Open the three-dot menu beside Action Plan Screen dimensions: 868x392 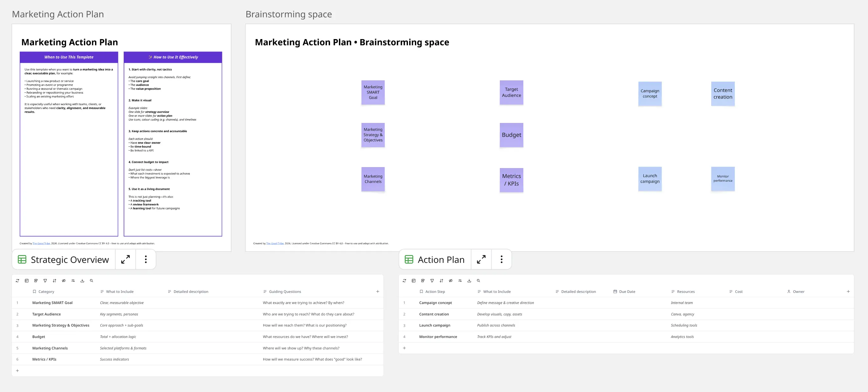(501, 259)
